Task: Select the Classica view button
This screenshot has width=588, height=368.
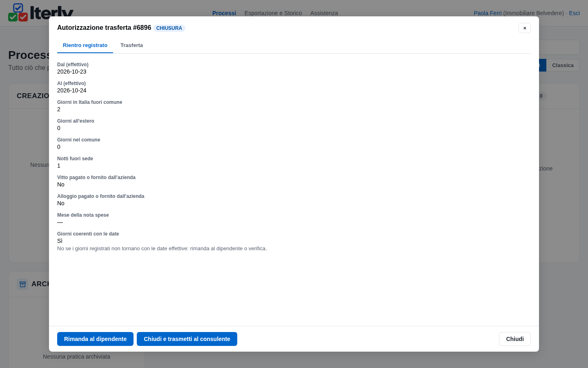Action: (x=563, y=65)
